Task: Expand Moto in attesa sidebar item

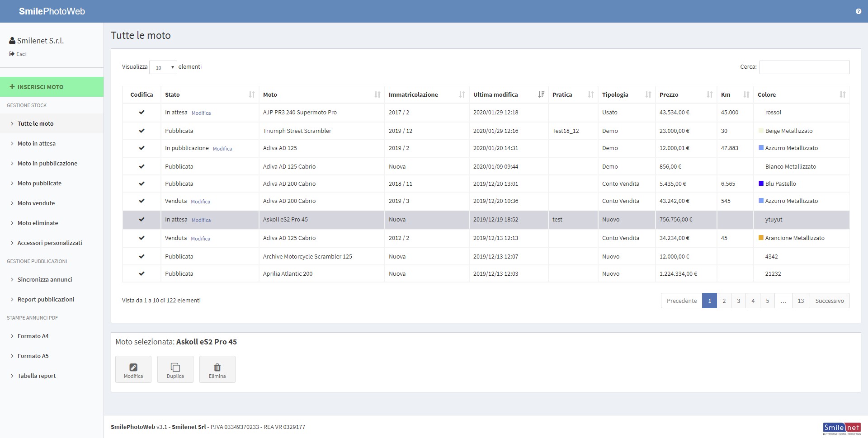Action: click(x=37, y=143)
